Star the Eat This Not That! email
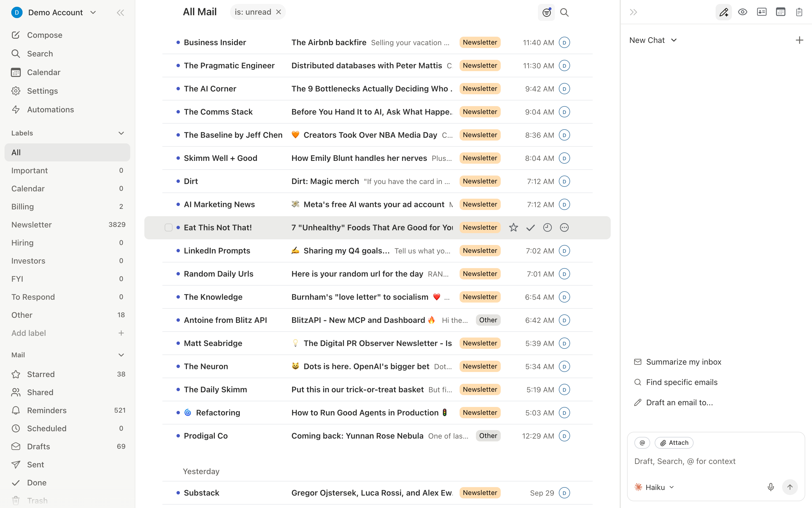 pyautogui.click(x=513, y=227)
